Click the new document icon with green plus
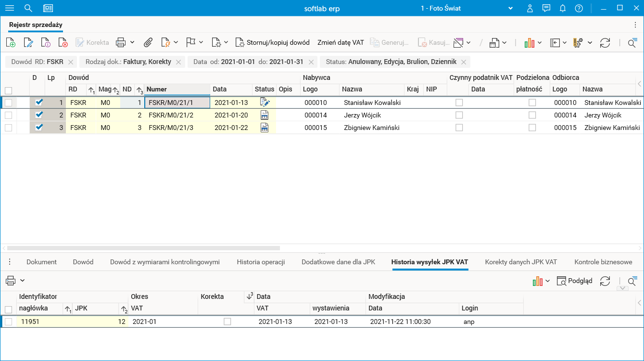 [x=11, y=42]
